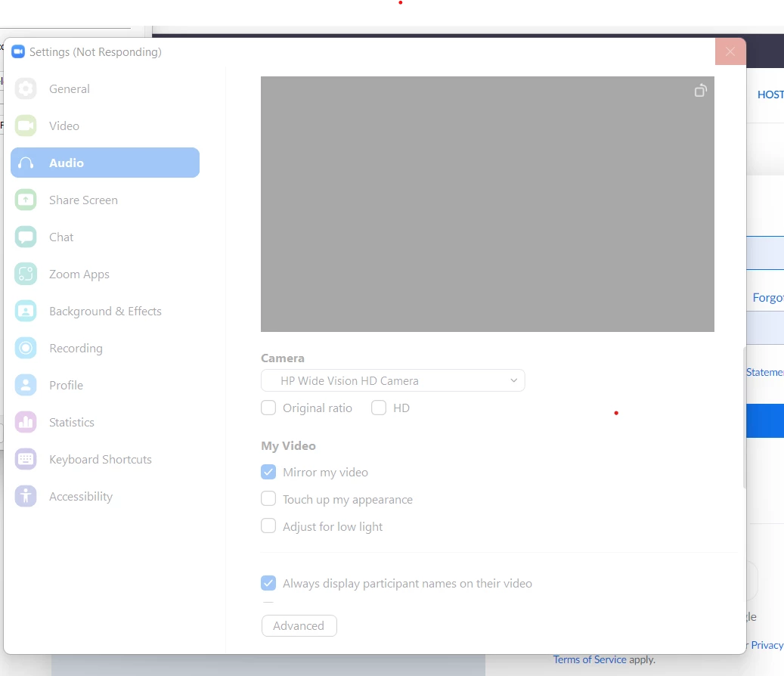784x676 pixels.
Task: Close the Settings window
Action: [730, 51]
